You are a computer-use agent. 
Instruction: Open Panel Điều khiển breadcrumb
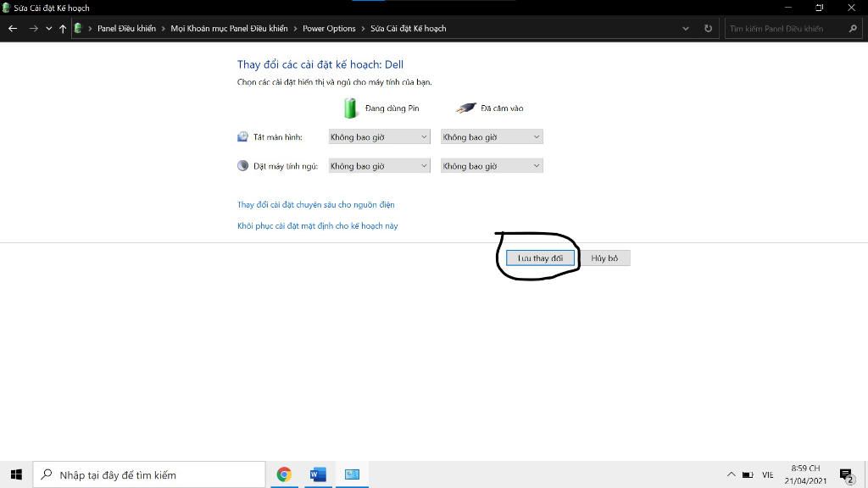(x=127, y=28)
